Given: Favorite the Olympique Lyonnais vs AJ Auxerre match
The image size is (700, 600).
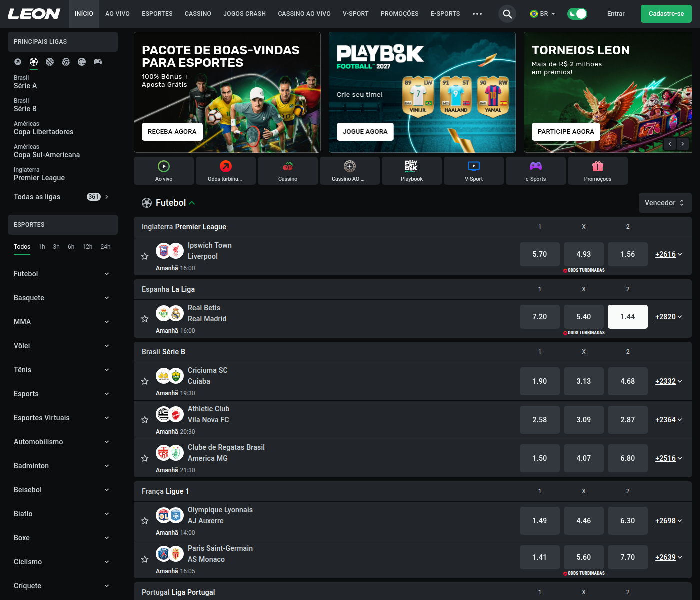Looking at the screenshot, I should click(x=145, y=521).
